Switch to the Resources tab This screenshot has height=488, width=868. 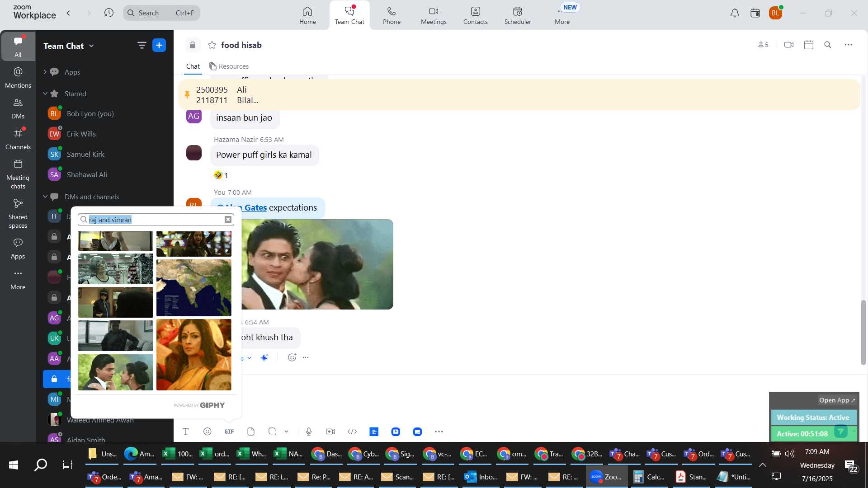coord(229,66)
